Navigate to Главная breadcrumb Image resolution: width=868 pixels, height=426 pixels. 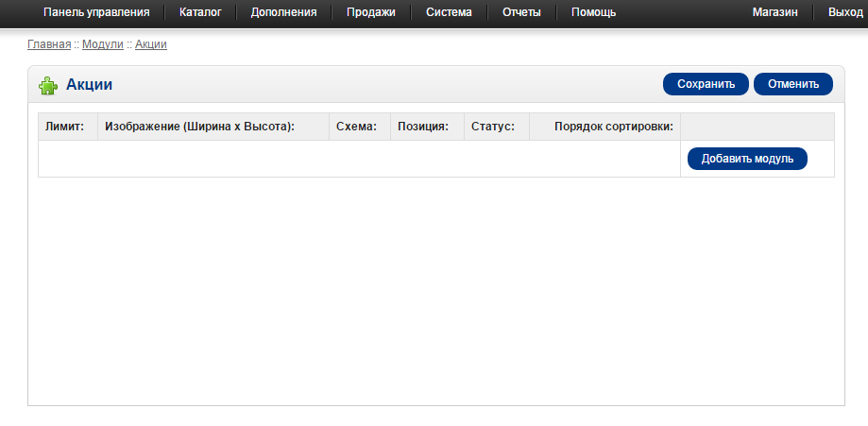(49, 44)
